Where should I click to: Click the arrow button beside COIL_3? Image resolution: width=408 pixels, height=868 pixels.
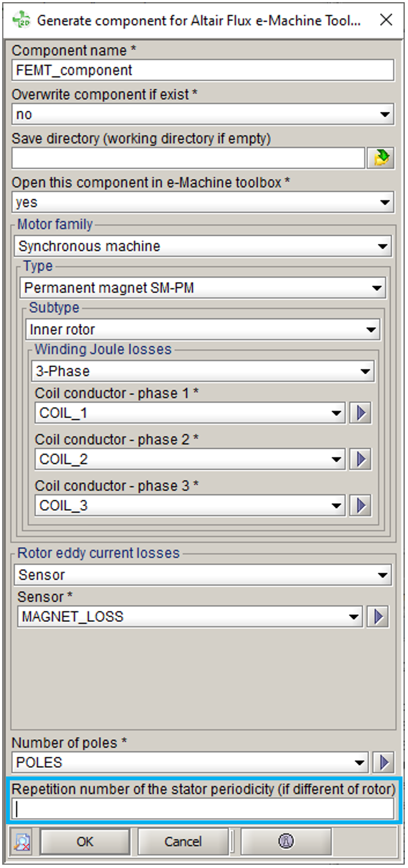(360, 505)
